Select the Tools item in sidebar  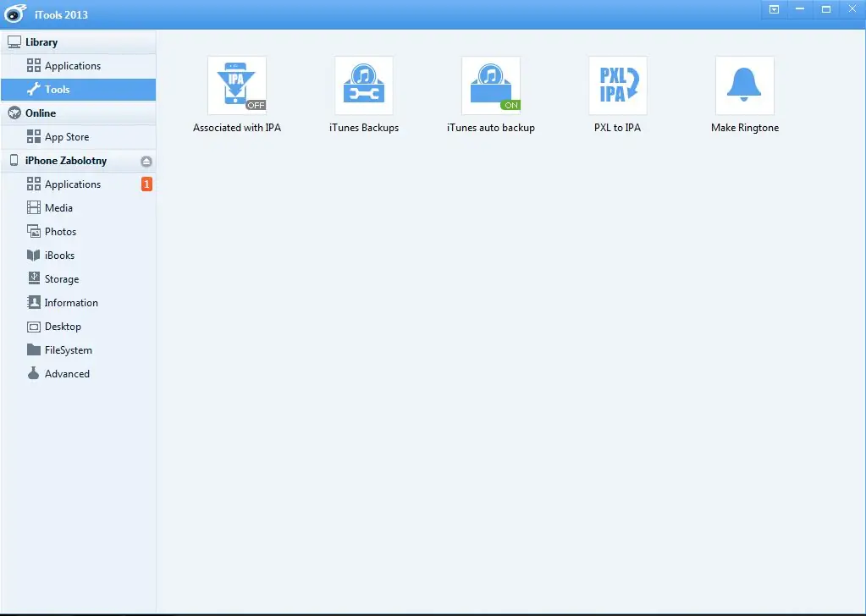click(x=79, y=90)
